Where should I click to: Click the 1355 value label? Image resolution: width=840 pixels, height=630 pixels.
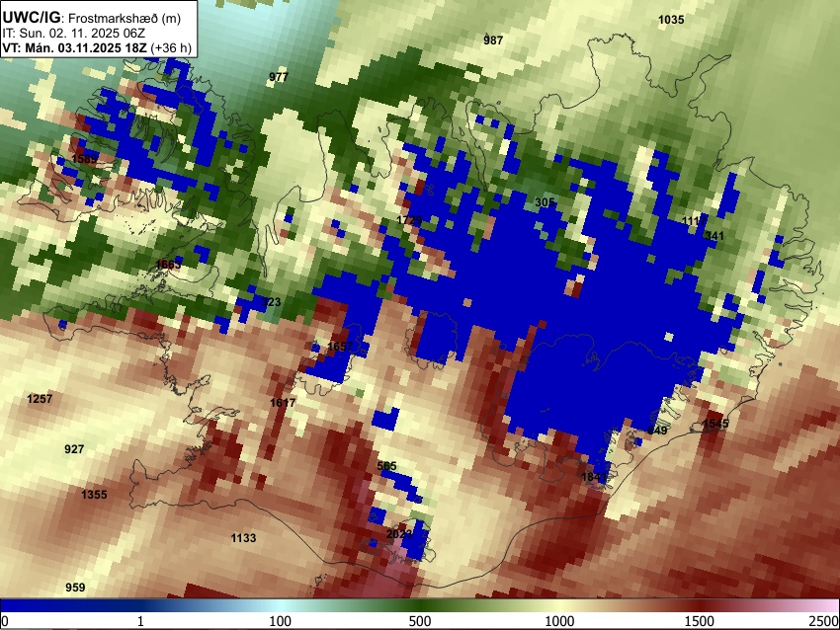pyautogui.click(x=94, y=495)
